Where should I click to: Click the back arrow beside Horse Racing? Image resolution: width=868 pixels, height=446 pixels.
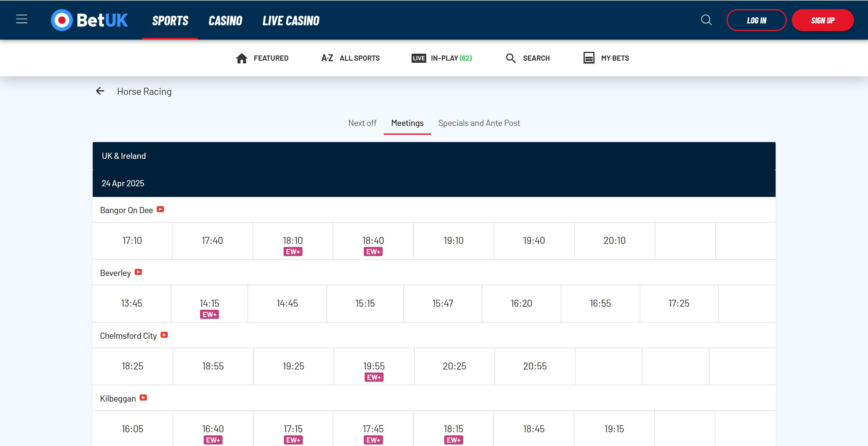(x=100, y=91)
